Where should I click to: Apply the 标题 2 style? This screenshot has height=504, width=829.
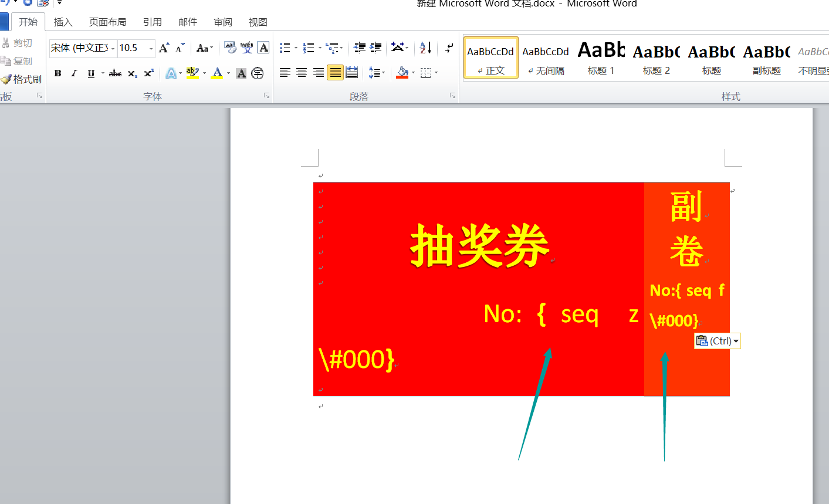click(x=656, y=57)
